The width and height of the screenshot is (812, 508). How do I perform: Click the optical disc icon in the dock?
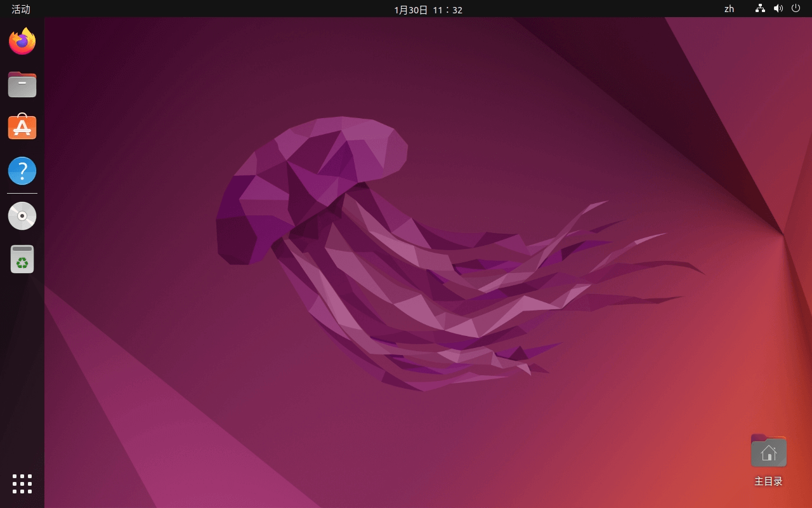click(x=22, y=216)
